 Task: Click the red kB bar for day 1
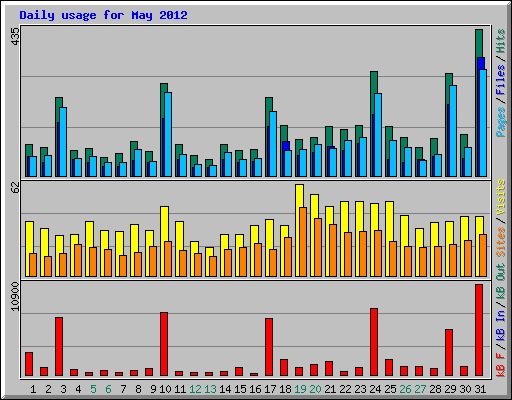(x=29, y=364)
